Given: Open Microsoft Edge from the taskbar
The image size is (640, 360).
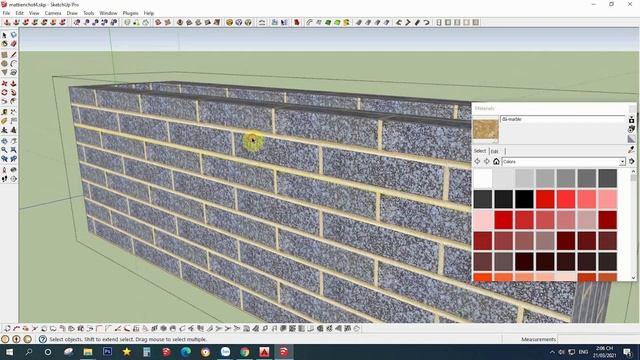Looking at the screenshot, I should click(x=186, y=352).
